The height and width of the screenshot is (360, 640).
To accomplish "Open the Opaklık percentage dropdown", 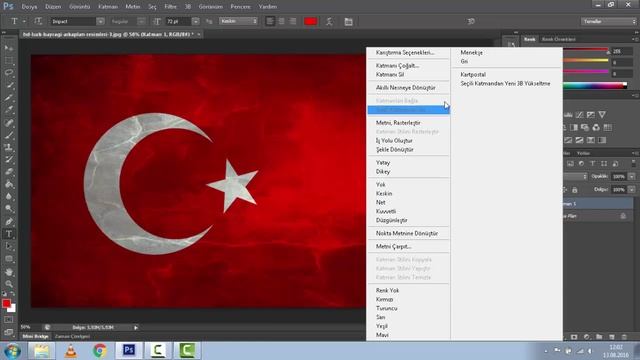I will [632, 176].
